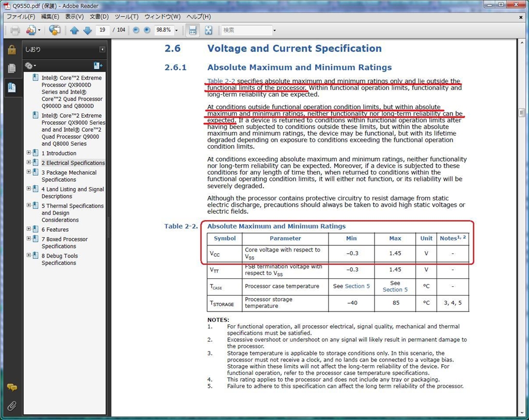The image size is (529, 420).
Task: Open bookmark options gear menu
Action: coord(30,66)
